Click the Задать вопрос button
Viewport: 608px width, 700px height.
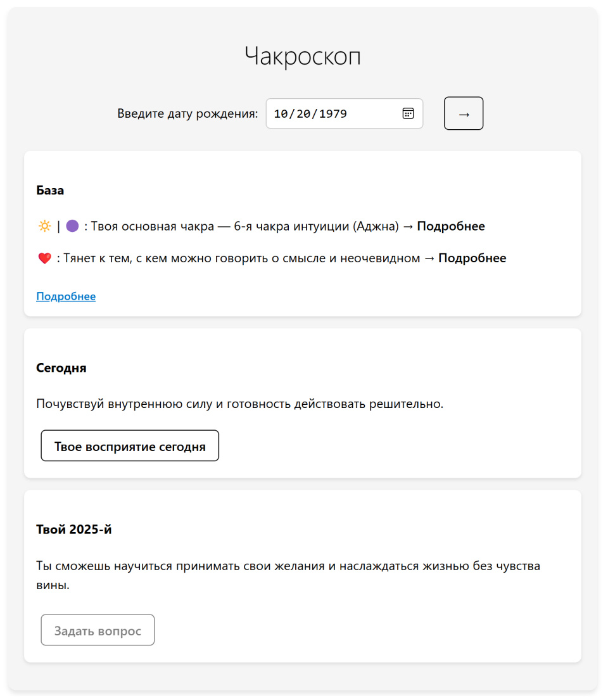coord(97,630)
